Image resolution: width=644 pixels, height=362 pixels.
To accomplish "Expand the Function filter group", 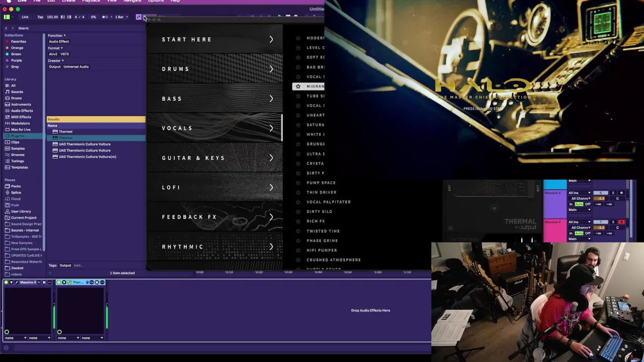I will (56, 36).
